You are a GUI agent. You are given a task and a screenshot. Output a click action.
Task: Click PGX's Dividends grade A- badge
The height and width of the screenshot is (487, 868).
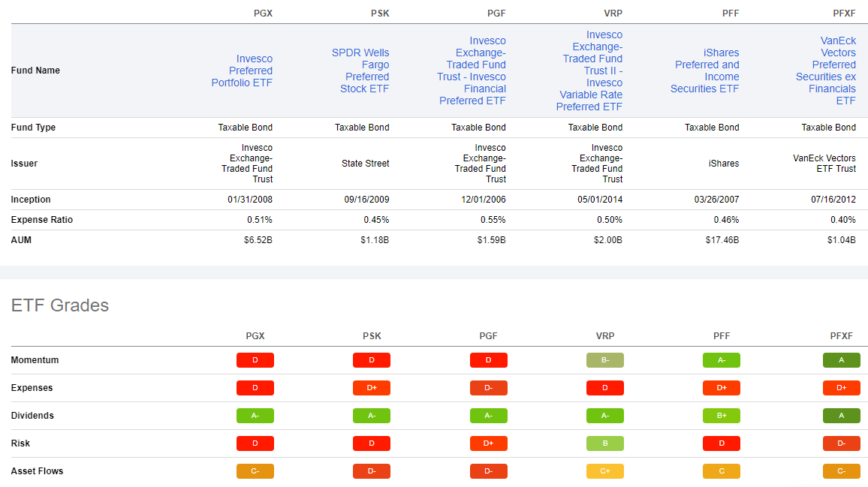click(x=255, y=416)
